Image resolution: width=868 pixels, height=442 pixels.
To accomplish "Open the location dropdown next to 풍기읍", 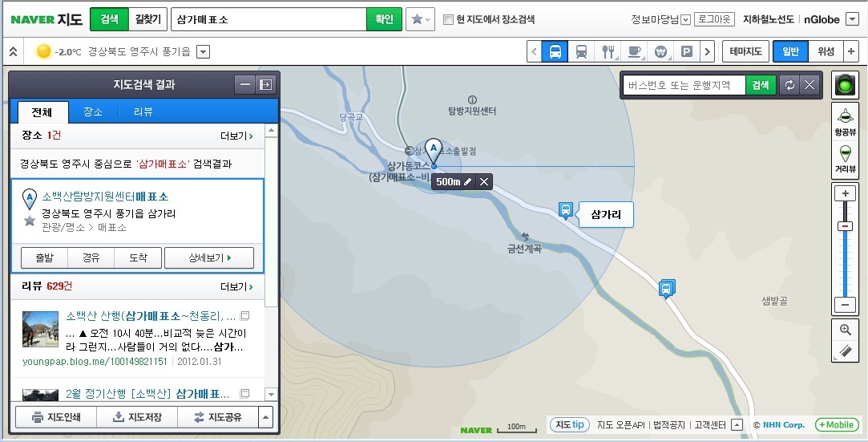I will [x=204, y=52].
